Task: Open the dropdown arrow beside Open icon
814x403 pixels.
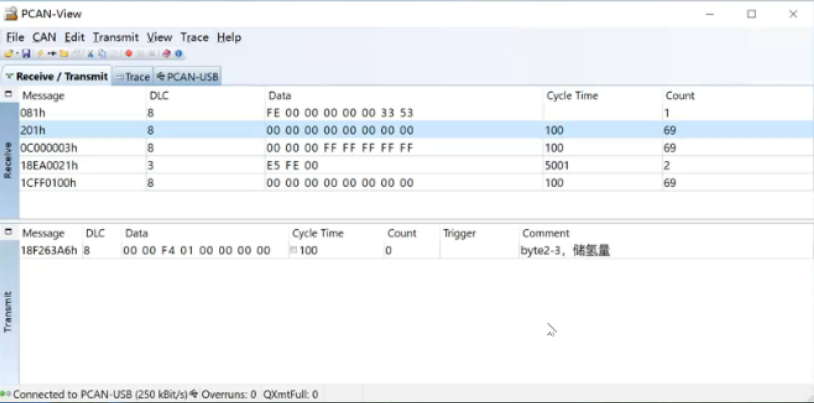Action: pyautogui.click(x=17, y=53)
